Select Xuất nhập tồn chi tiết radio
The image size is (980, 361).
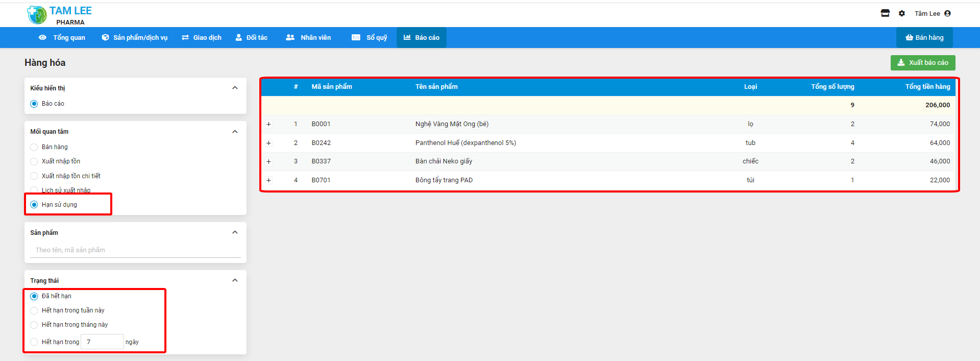click(34, 176)
